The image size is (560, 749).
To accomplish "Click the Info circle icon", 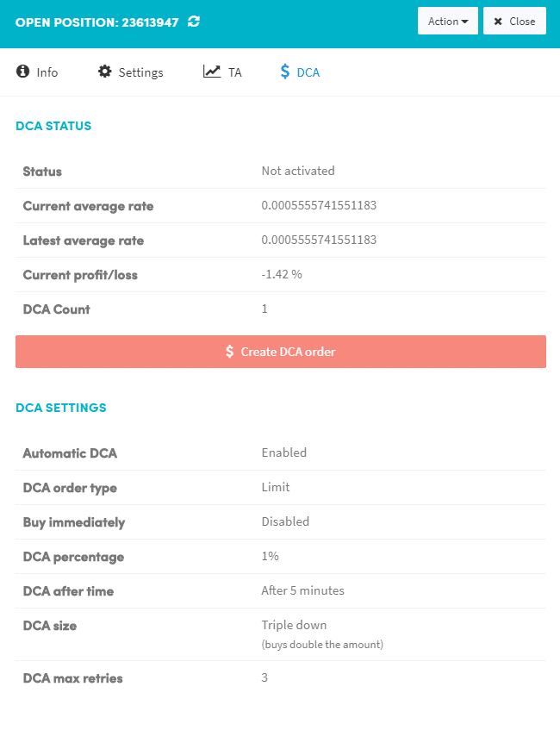I will point(22,72).
